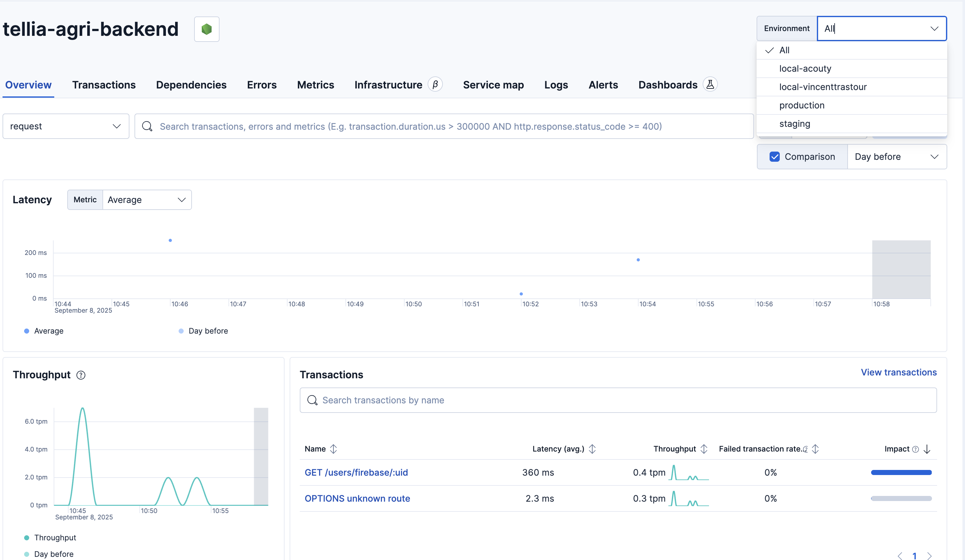The height and width of the screenshot is (560, 965).
Task: Go to next transactions page arrow
Action: click(x=929, y=556)
